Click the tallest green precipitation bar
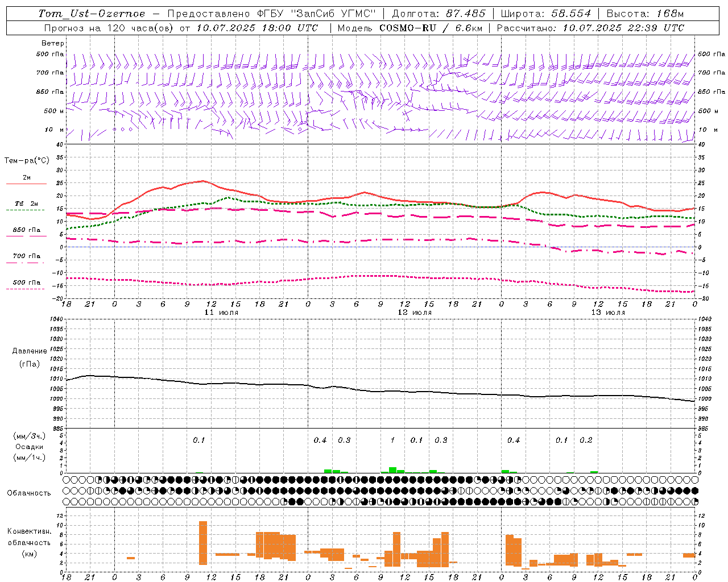 pyautogui.click(x=392, y=470)
